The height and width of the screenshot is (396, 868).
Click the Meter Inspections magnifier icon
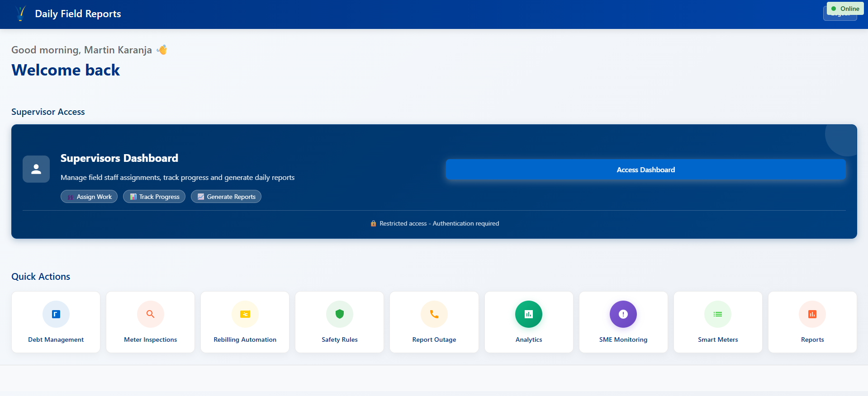(151, 314)
